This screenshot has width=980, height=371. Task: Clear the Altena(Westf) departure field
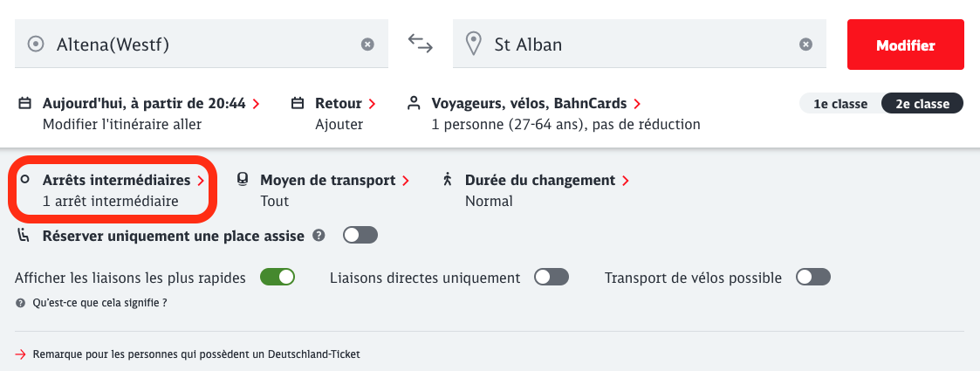click(x=367, y=45)
